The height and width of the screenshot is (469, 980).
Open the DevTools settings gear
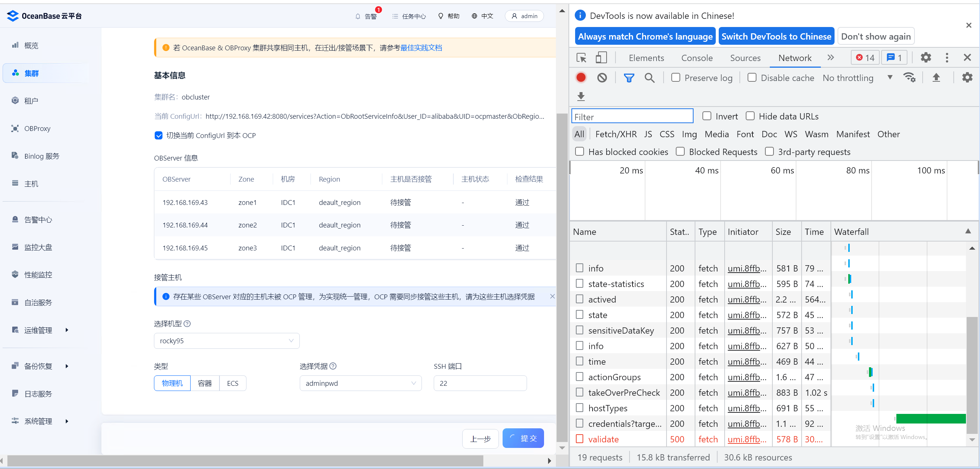(x=926, y=58)
